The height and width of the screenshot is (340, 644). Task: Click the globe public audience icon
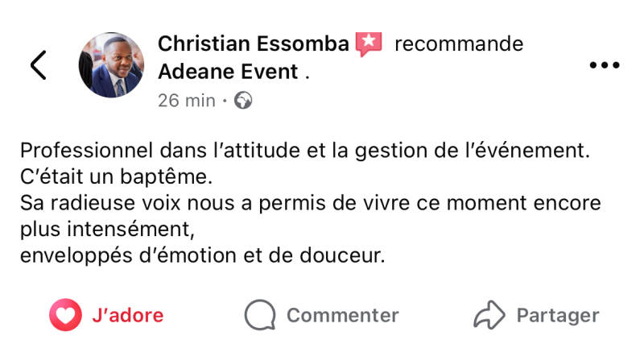click(x=243, y=101)
